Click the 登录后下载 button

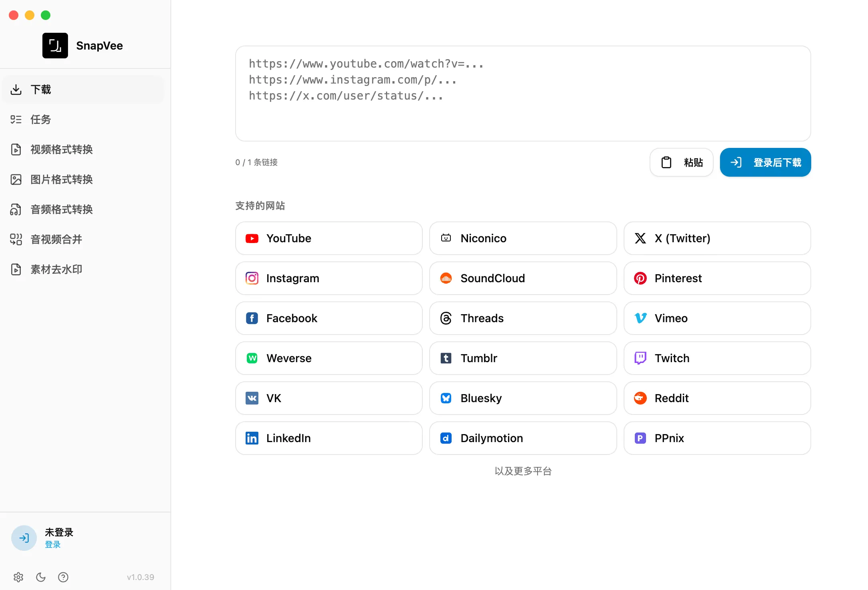coord(766,162)
